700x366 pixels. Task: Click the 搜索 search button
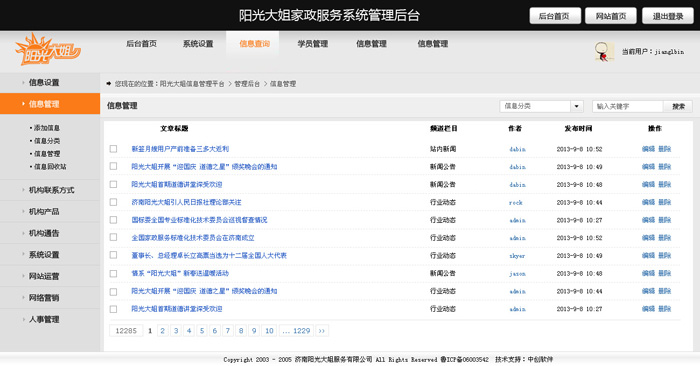tap(678, 106)
